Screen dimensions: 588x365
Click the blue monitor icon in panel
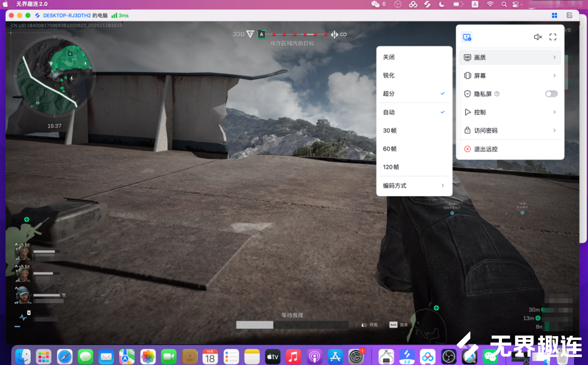click(x=467, y=37)
